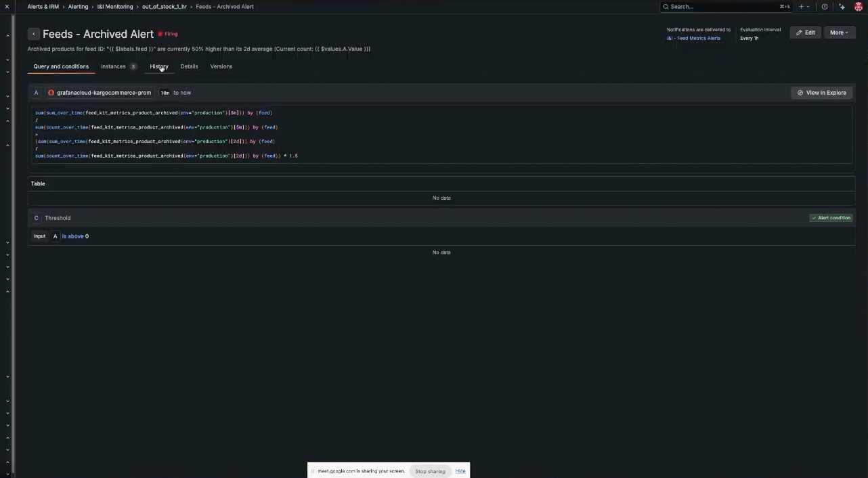Viewport: 868px width, 478px height.
Task: Click the user profile avatar
Action: tap(858, 6)
